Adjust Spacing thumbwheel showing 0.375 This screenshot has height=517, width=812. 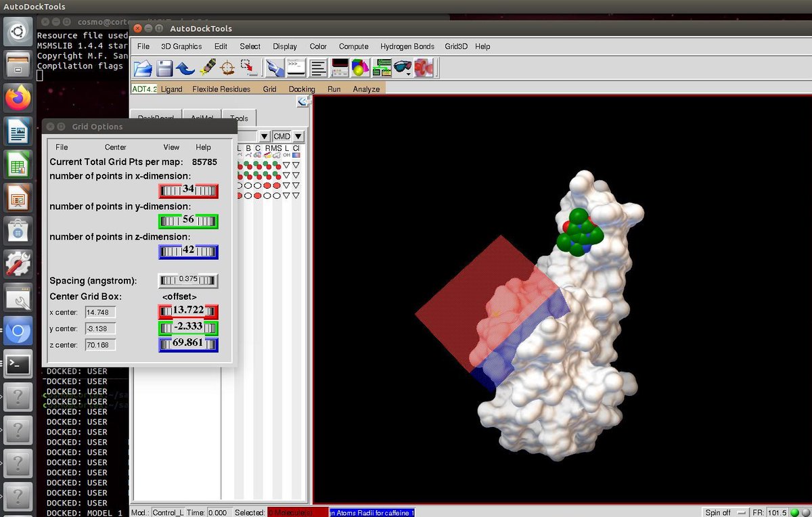(189, 280)
